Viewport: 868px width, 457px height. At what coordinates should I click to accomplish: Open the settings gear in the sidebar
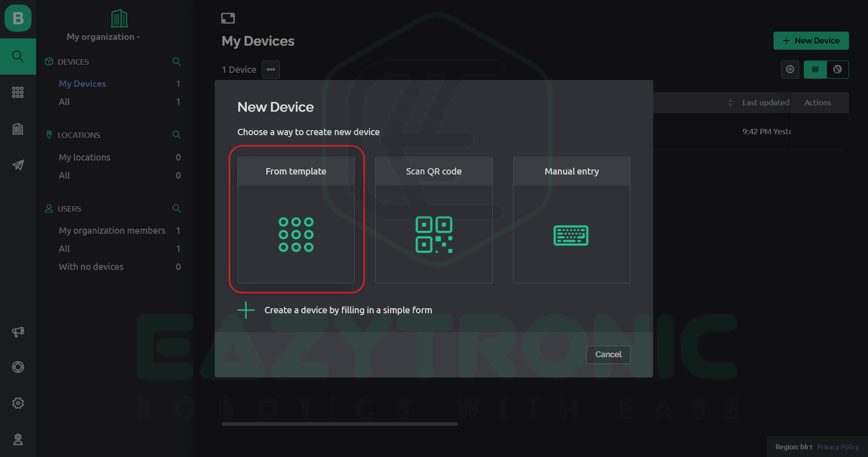[x=18, y=403]
